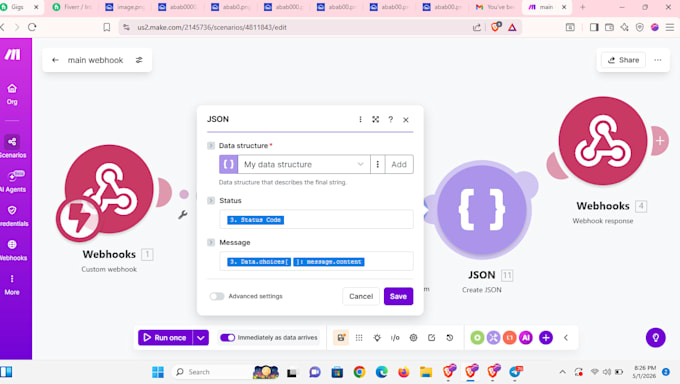The height and width of the screenshot is (384, 680).
Task: Click the explain flow lightbulb icon
Action: click(377, 338)
